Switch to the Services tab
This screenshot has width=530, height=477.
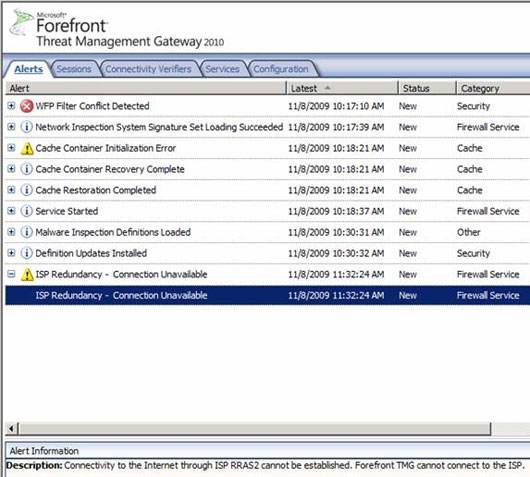click(x=222, y=69)
